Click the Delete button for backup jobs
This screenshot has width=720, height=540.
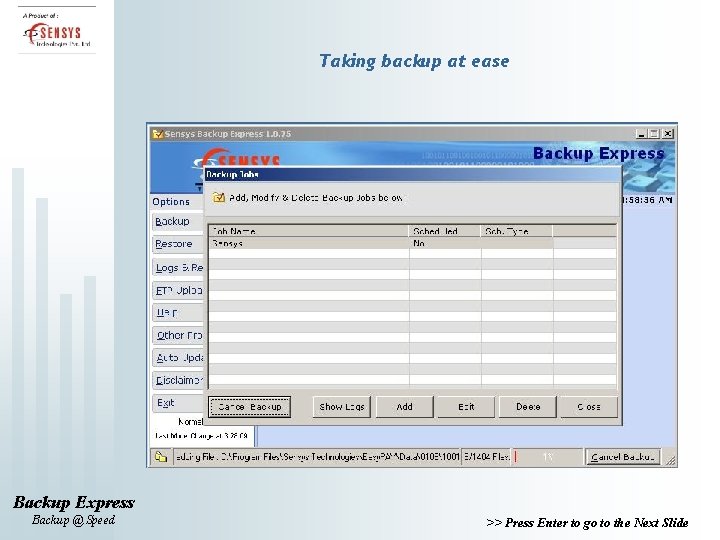[x=528, y=407]
